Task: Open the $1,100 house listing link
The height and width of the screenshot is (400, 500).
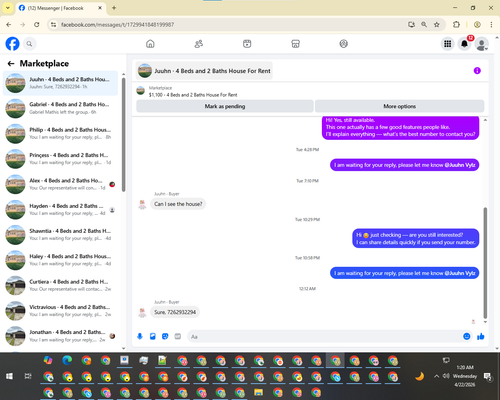Action: 193,95
